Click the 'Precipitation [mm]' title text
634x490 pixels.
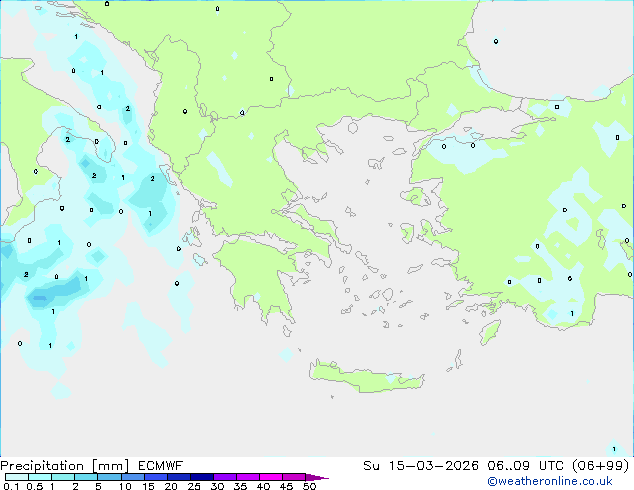65,466
